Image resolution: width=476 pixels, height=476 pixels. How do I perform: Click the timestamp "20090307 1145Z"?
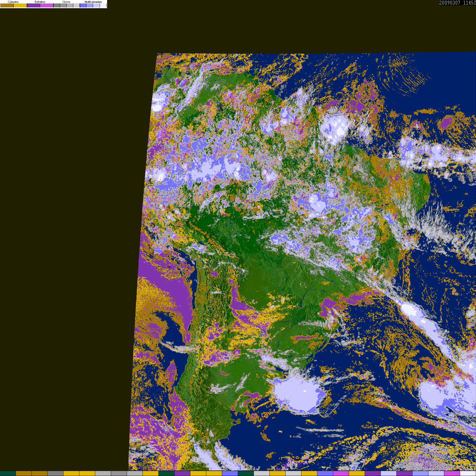[x=457, y=3]
